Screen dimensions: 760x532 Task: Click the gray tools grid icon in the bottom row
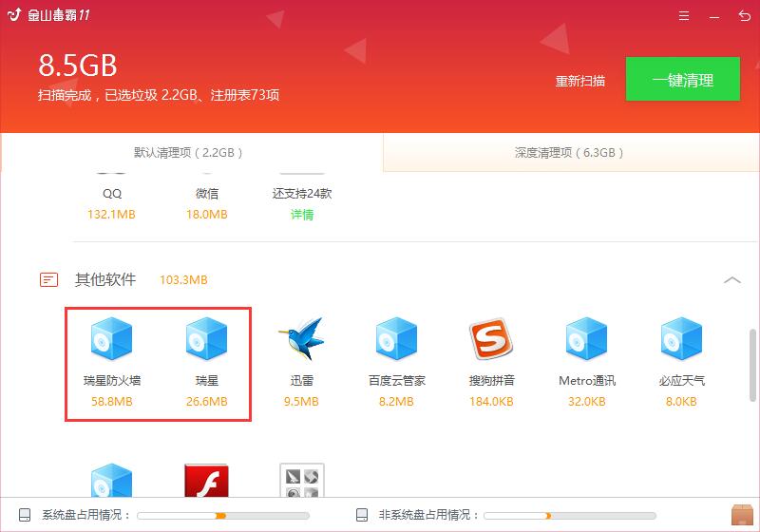[302, 480]
